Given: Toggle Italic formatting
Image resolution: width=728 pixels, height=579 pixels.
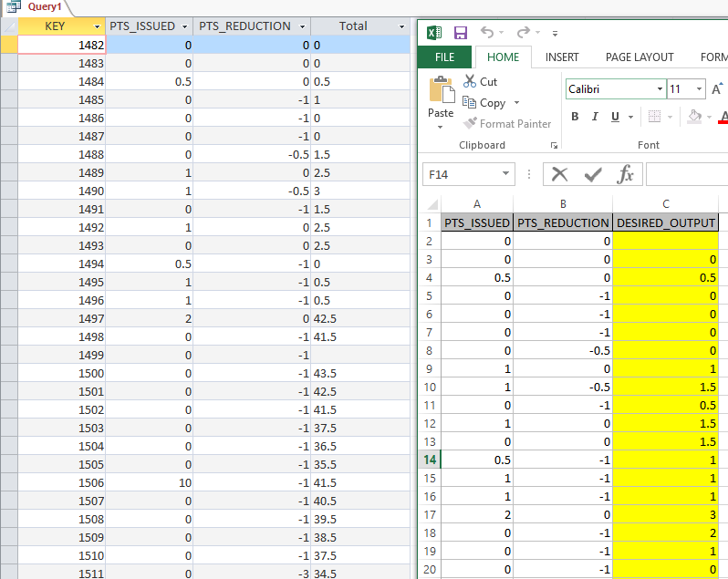Looking at the screenshot, I should [x=595, y=117].
